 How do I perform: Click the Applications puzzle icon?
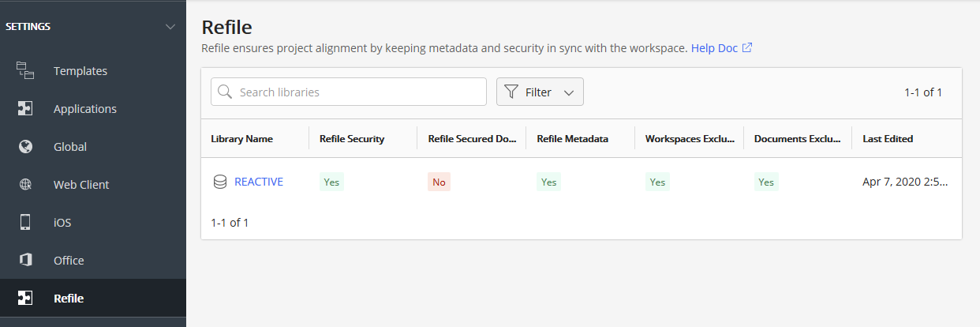[25, 109]
